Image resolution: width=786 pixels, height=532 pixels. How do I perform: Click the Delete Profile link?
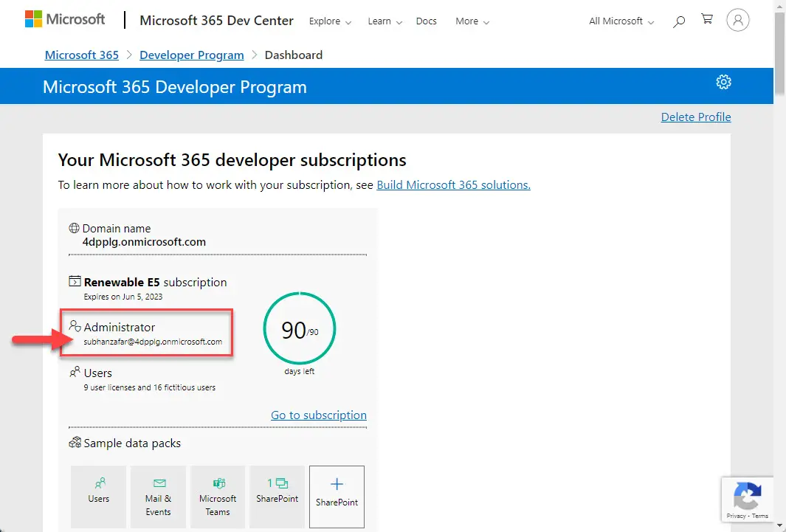coord(696,117)
